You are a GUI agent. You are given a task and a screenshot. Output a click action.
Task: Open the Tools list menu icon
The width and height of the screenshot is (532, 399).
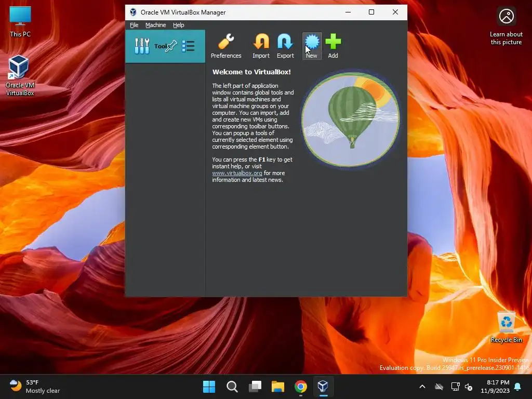(x=188, y=46)
